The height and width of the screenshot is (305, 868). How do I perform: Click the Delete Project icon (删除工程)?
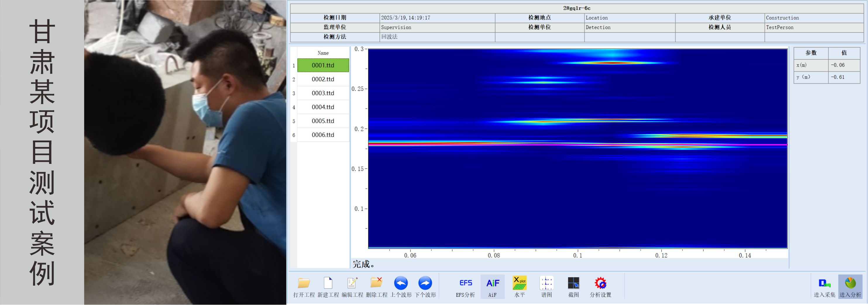point(377,283)
